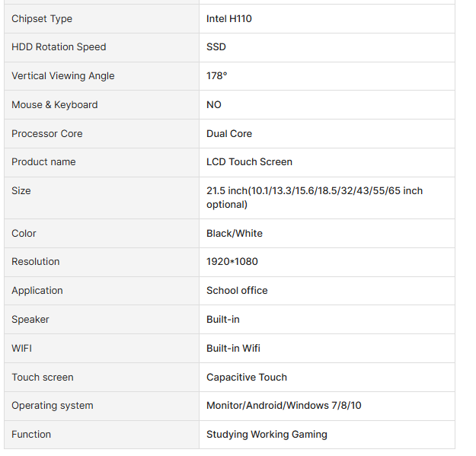Click the LCD Touch Screen product name value
Viewport: 476px width, 456px height.
(x=249, y=162)
